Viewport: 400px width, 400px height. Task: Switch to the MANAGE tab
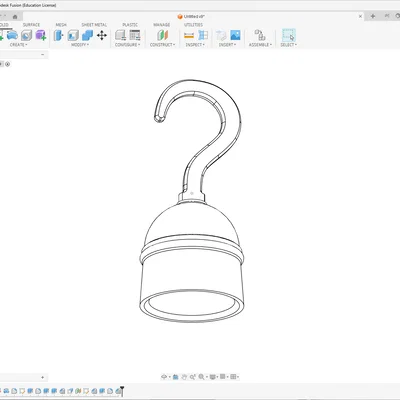162,25
